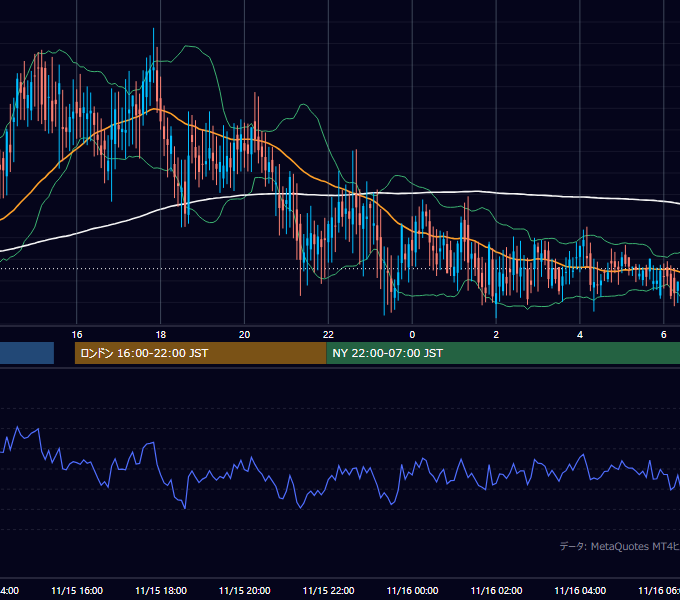The width and height of the screenshot is (680, 600).
Task: Click the 11/16 02:00 date label
Action: click(x=497, y=590)
